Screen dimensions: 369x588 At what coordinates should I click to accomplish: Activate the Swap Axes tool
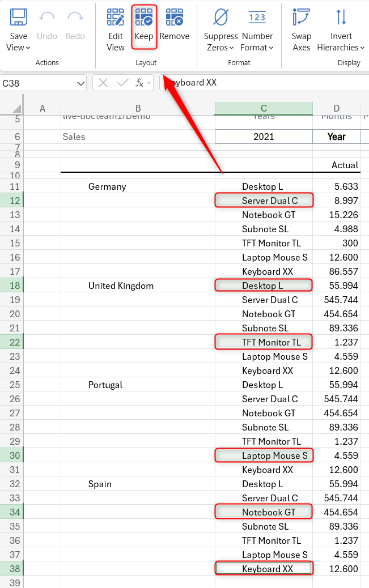pyautogui.click(x=301, y=25)
